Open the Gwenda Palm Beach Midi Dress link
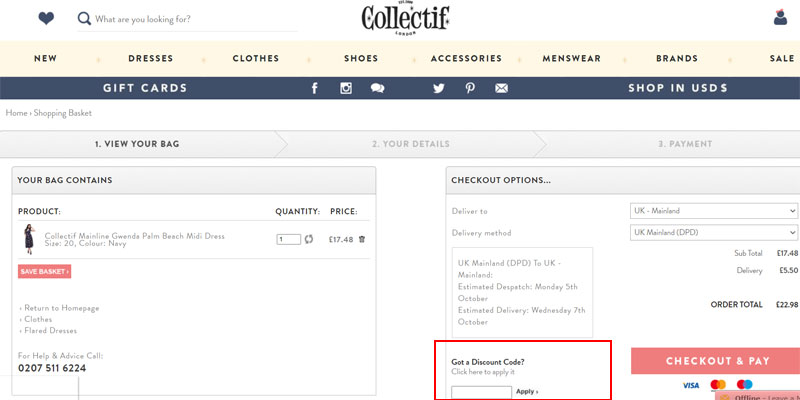 pos(135,236)
